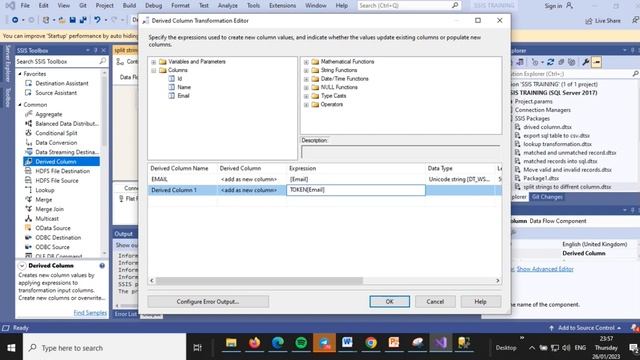Select Derived Column toolbox item

(61, 162)
